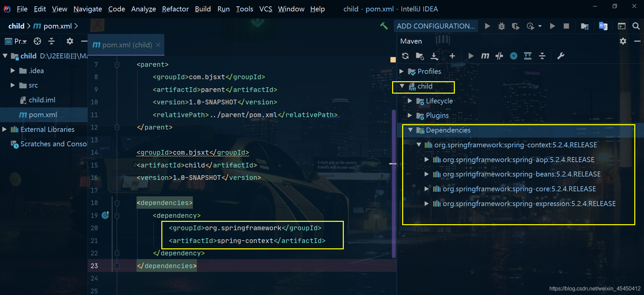The height and width of the screenshot is (295, 644).
Task: Collapse Maven Dependencies node
Action: coord(410,130)
